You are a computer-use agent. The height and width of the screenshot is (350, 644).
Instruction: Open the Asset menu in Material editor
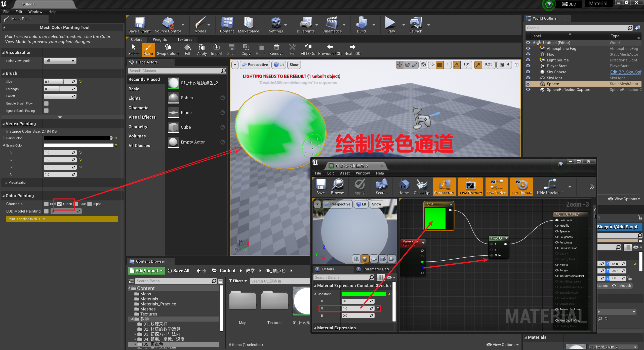345,173
